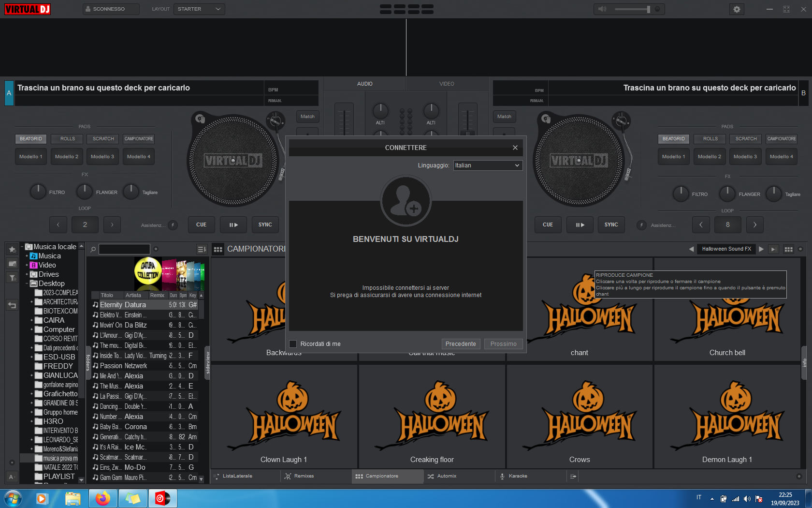Open the Remixes tab
The width and height of the screenshot is (812, 508).
[317, 477]
